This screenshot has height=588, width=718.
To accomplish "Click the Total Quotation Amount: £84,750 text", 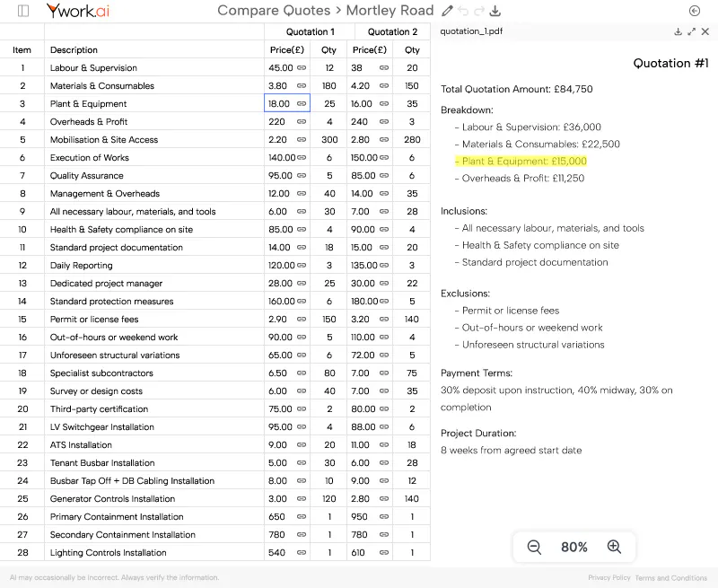I will pos(517,89).
